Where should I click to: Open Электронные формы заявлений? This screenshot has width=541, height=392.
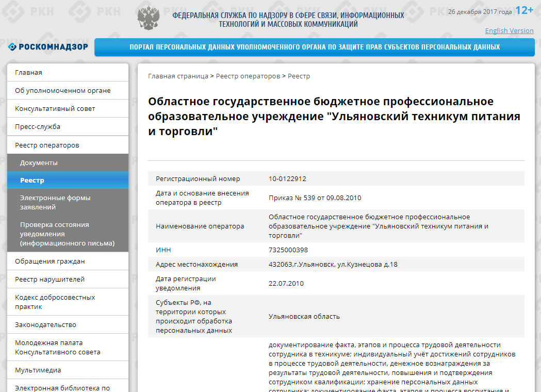coord(55,202)
